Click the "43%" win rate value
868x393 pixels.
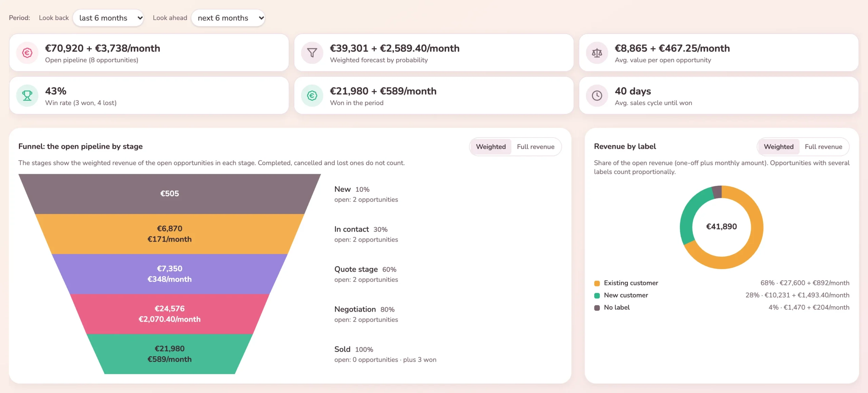56,91
